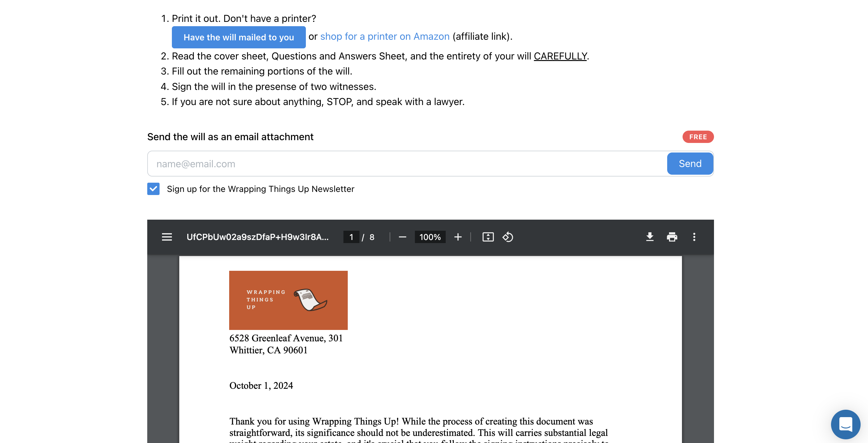Open the PDF viewer sidebar menu icon

[x=167, y=237]
